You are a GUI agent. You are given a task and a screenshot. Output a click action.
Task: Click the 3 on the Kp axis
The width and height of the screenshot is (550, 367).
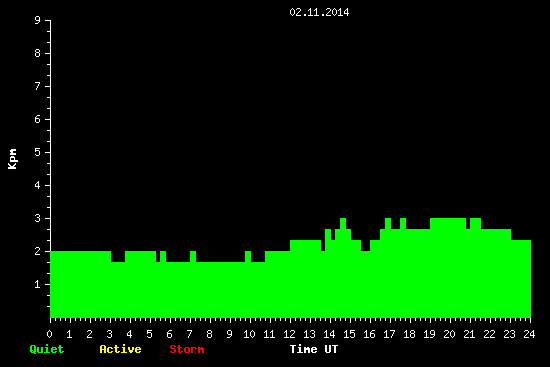pos(38,218)
